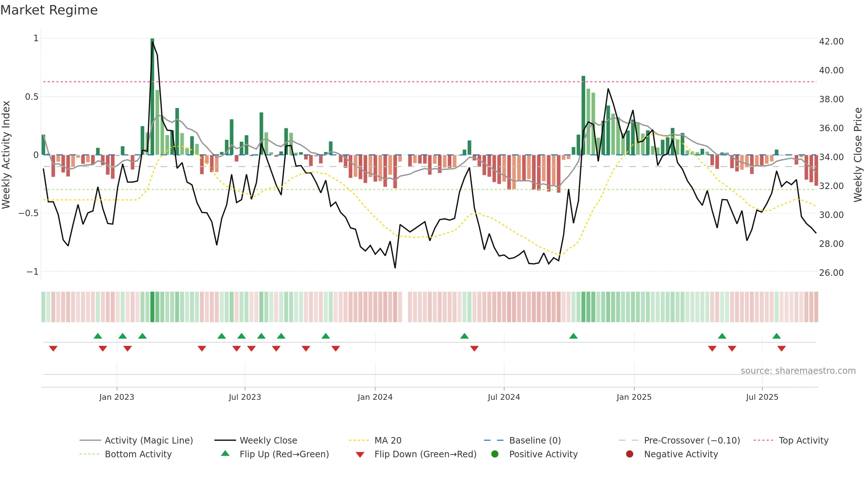Toggle the Bottom Activity legend entry
Viewport: 868px width, 488px height.
tap(125, 454)
